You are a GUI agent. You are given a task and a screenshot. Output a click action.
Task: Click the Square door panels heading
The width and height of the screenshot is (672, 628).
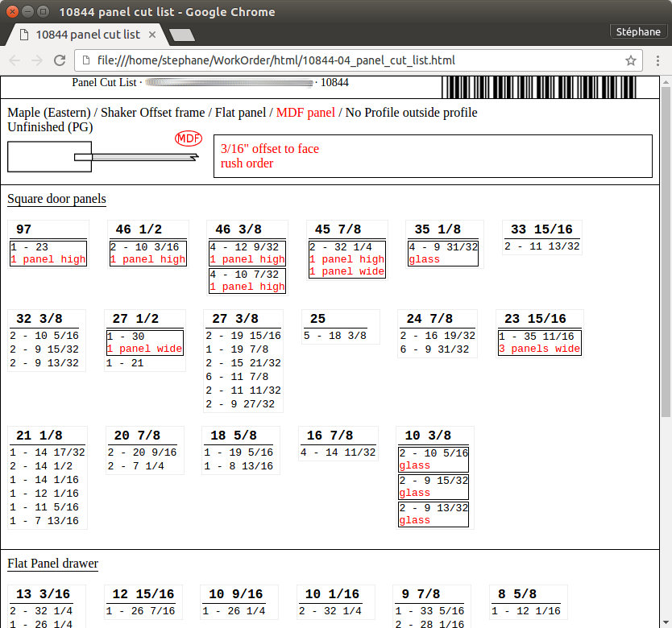[56, 199]
